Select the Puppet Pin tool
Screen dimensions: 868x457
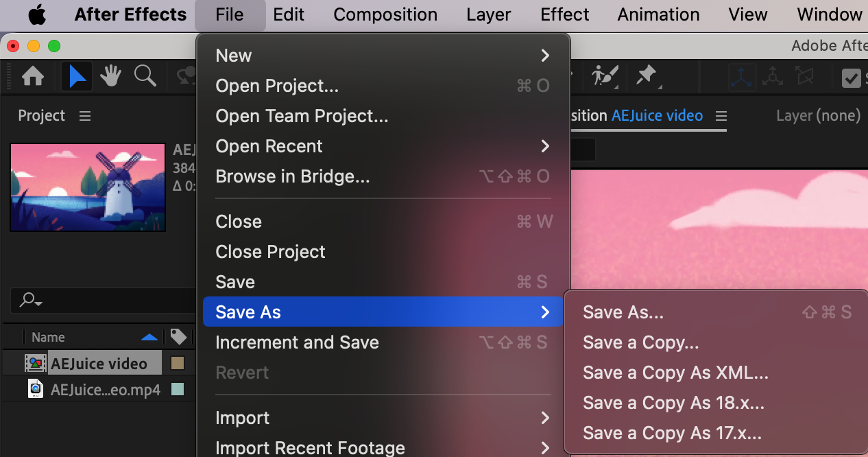(x=646, y=76)
